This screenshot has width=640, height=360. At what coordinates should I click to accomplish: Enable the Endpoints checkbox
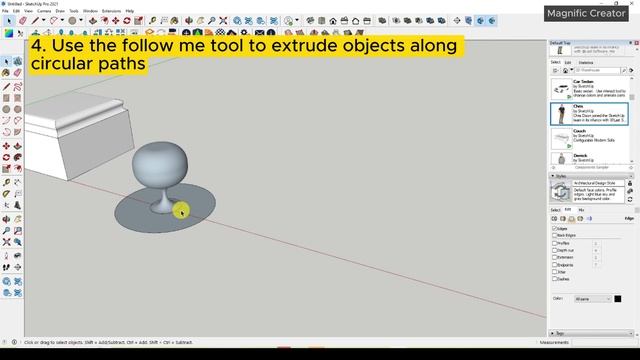pos(554,265)
